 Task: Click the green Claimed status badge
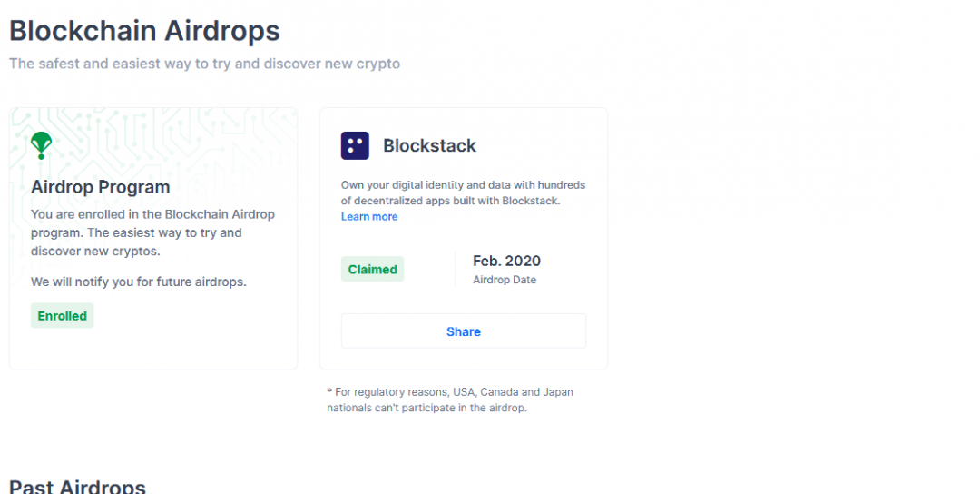tap(372, 270)
